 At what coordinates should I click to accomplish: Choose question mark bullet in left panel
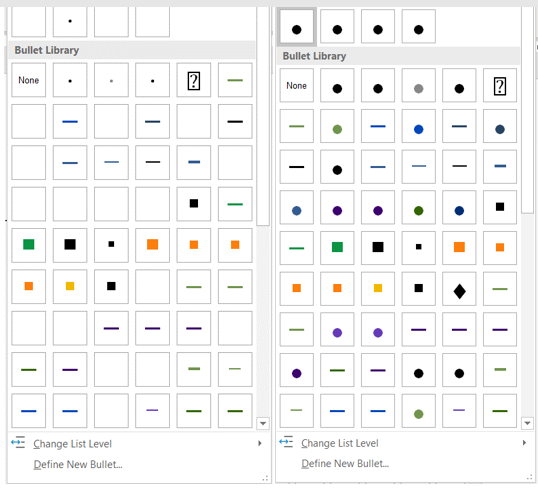(194, 80)
